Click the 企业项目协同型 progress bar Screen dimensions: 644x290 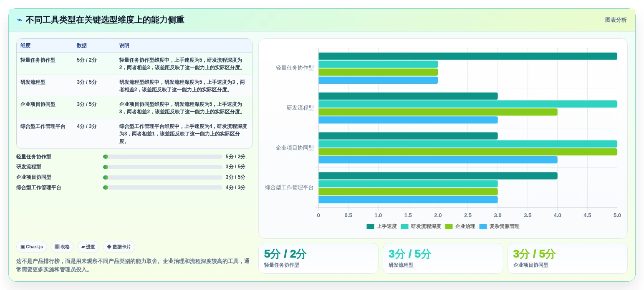click(x=162, y=177)
